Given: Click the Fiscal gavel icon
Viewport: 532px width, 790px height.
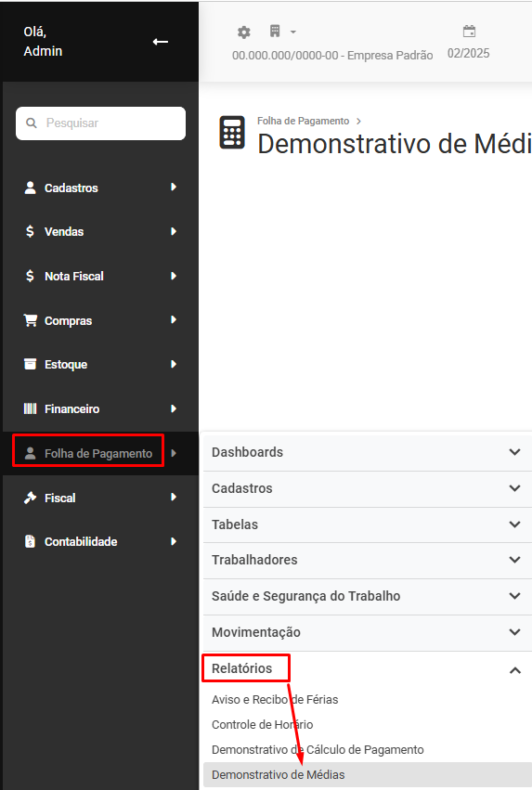Looking at the screenshot, I should pyautogui.click(x=31, y=498).
